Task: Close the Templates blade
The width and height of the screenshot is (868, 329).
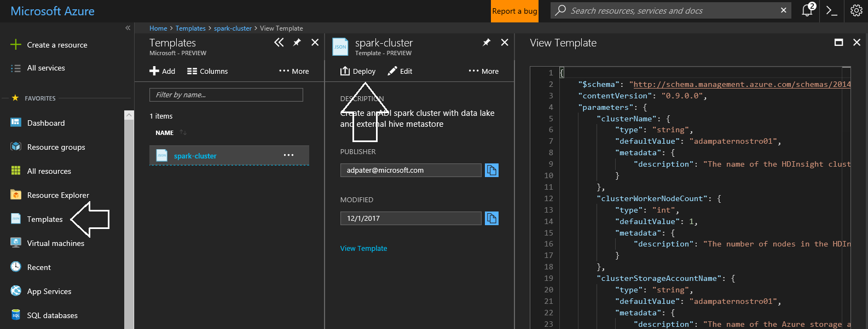Action: [x=315, y=42]
